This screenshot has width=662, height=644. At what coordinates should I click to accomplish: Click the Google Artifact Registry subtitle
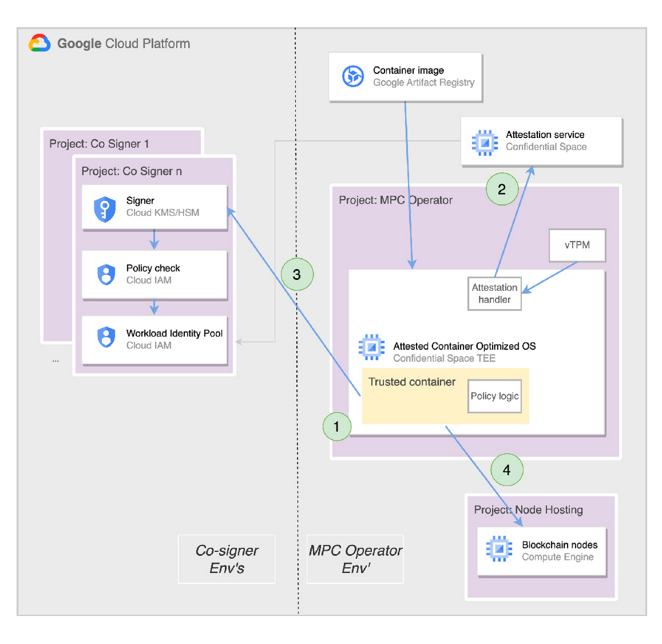click(x=424, y=82)
